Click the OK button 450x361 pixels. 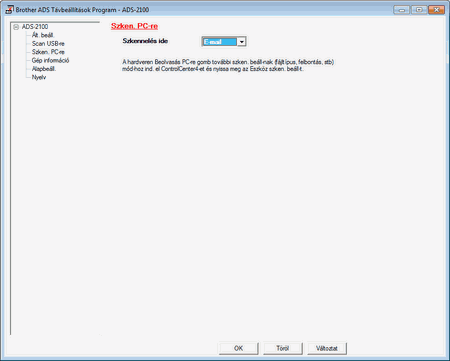[238, 348]
